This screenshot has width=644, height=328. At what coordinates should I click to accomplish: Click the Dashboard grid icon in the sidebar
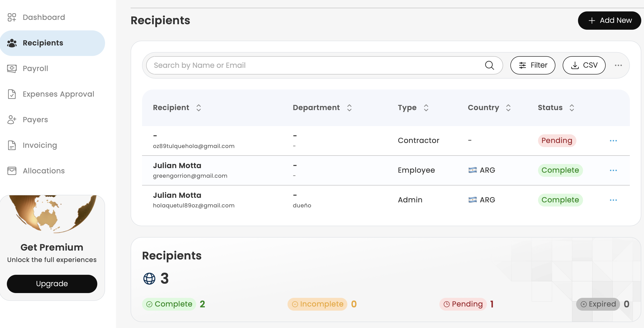[12, 17]
